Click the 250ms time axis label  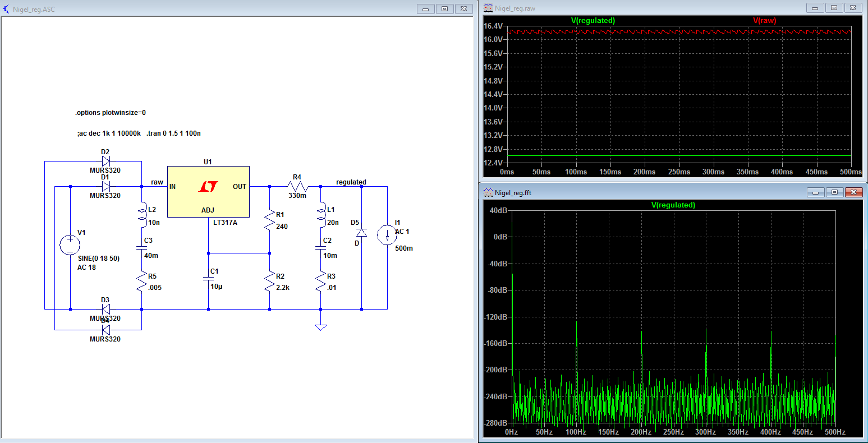pos(679,172)
